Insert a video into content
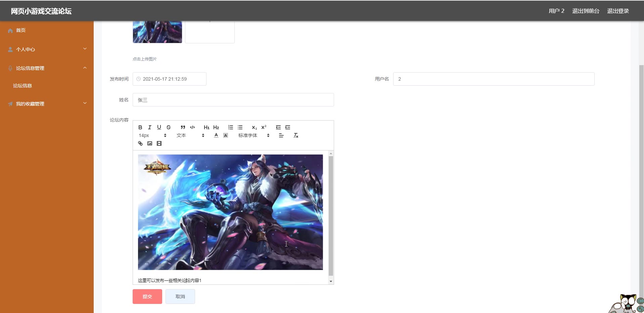 coord(159,143)
